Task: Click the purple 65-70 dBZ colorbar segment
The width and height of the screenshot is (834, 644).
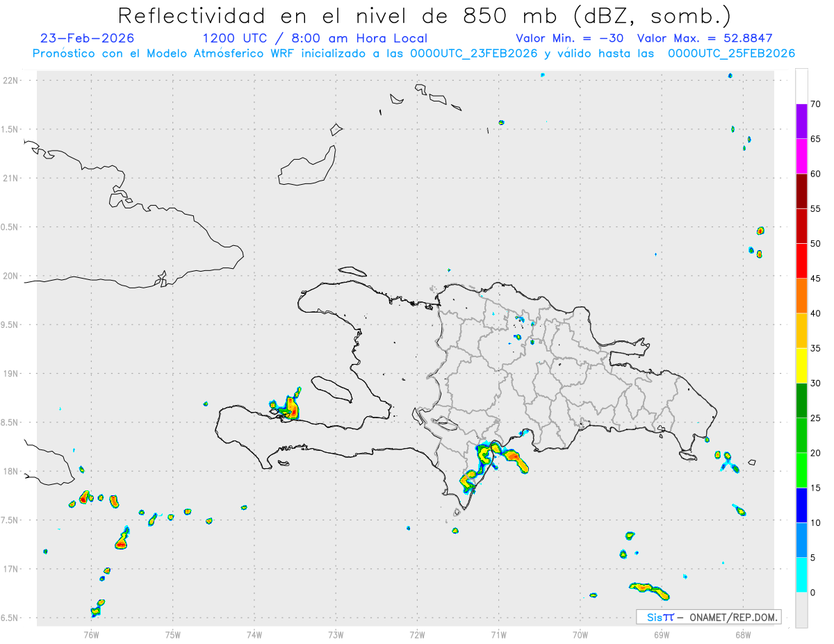Action: [x=801, y=122]
